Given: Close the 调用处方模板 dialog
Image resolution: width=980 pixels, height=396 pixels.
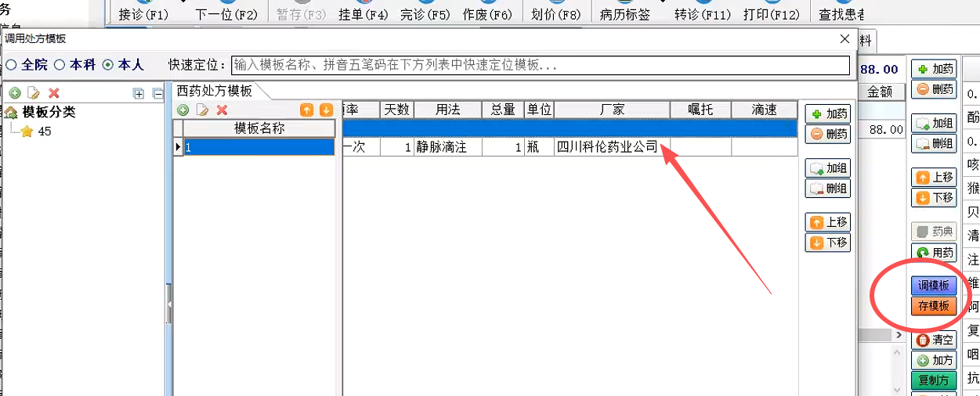Looking at the screenshot, I should click(844, 39).
